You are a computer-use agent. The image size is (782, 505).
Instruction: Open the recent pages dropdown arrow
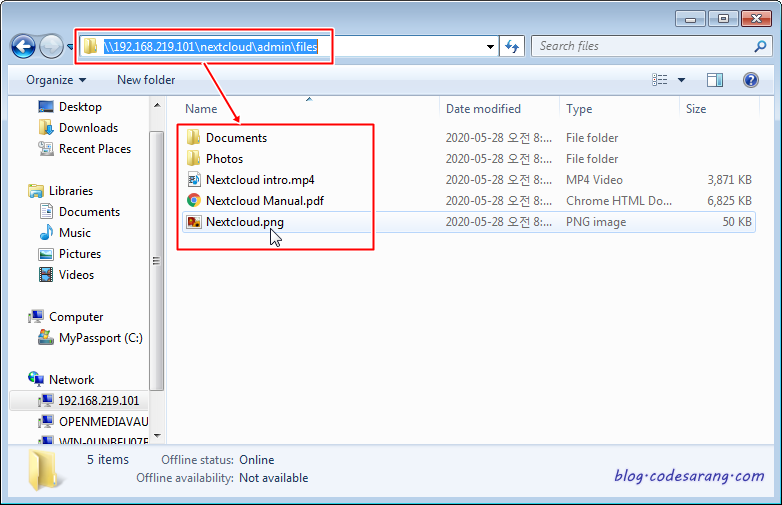70,47
